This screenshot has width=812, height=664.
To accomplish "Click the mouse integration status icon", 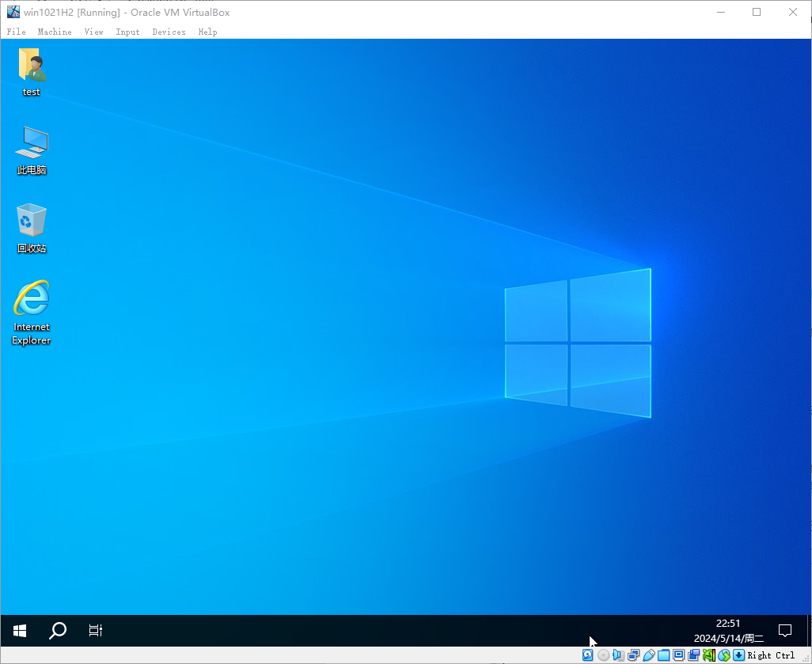I will click(724, 655).
